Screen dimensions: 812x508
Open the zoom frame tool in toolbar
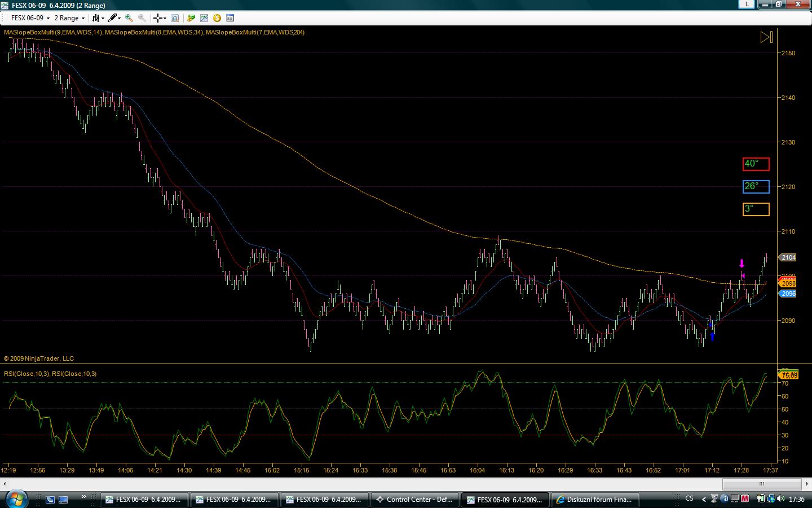(x=175, y=18)
